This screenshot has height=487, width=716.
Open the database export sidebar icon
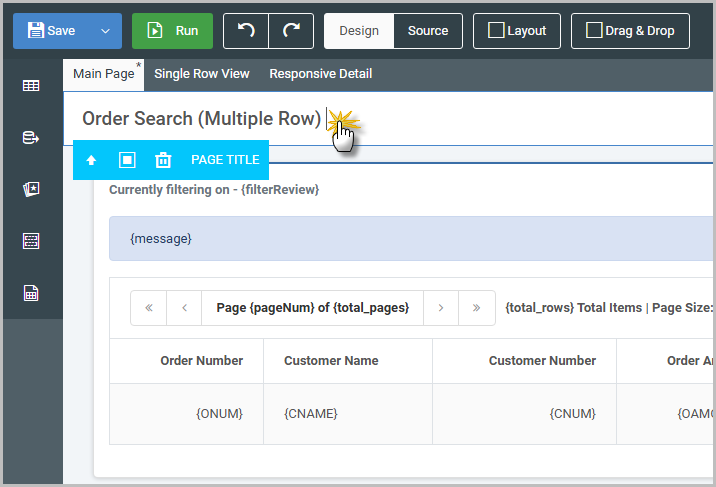click(31, 138)
